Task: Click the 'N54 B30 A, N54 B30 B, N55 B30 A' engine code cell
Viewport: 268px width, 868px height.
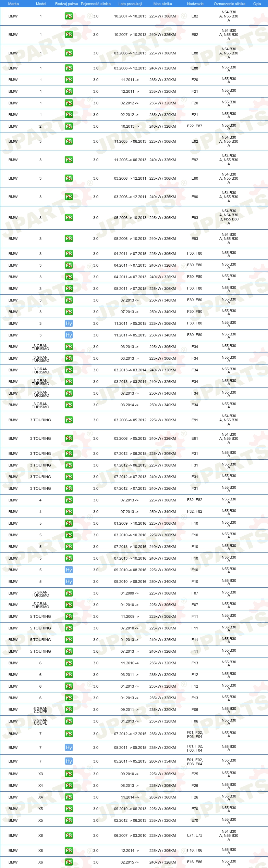Action: [229, 217]
